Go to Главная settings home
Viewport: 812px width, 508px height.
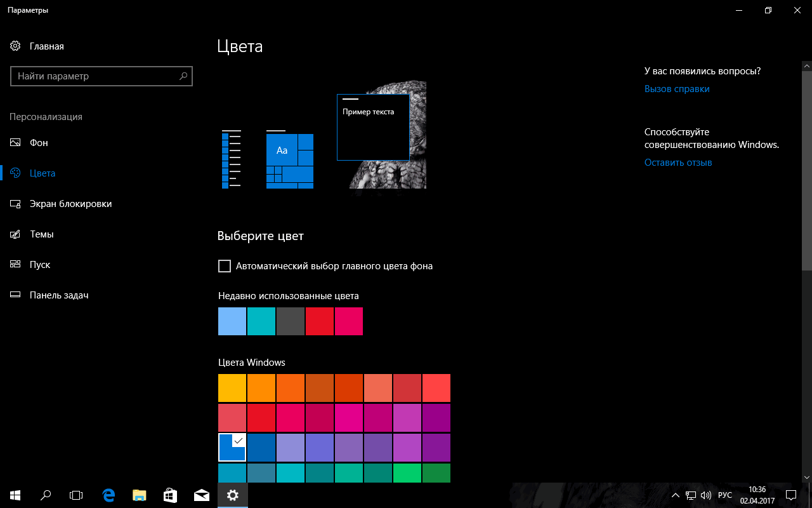click(x=37, y=46)
